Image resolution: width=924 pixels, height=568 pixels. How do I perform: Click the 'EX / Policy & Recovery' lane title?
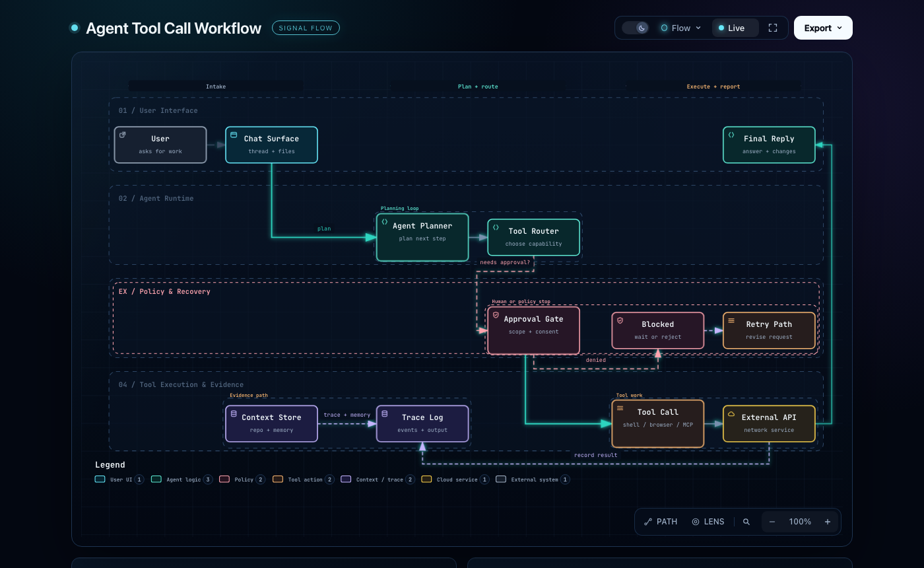164,291
